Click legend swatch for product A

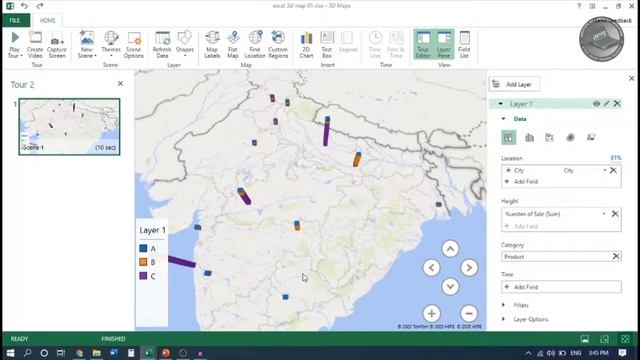(143, 248)
